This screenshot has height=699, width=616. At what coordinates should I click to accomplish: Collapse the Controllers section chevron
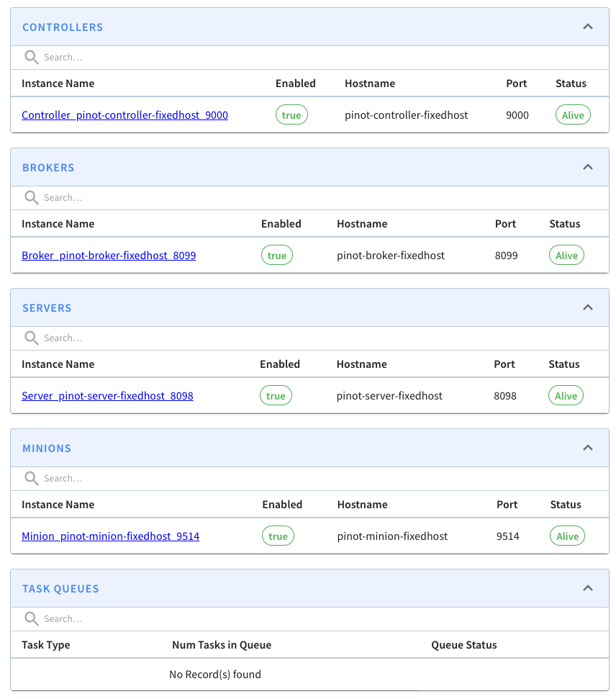(x=587, y=27)
